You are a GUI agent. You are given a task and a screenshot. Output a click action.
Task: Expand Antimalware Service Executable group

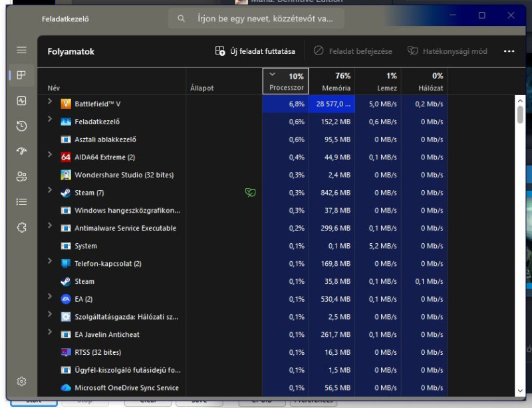(x=50, y=225)
